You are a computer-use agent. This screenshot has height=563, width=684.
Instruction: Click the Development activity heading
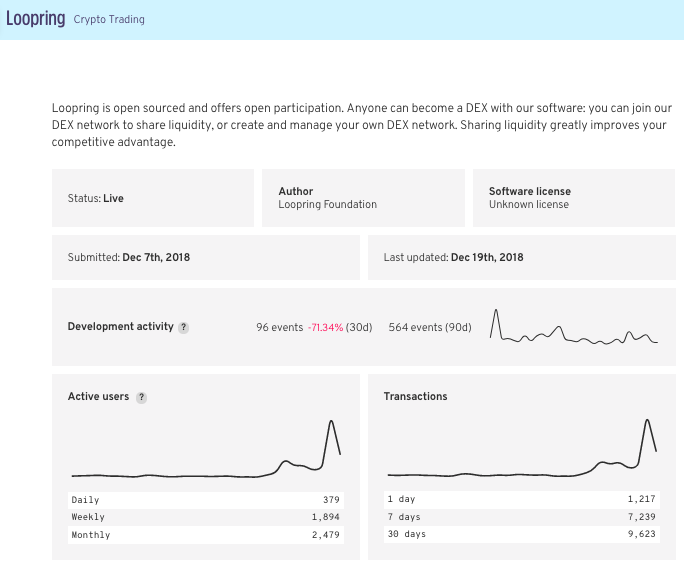coord(120,327)
